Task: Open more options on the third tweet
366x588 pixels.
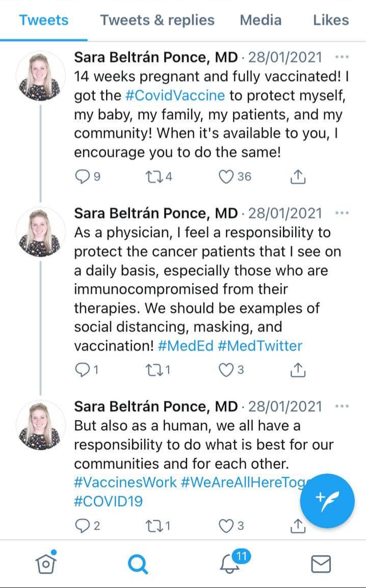Action: point(342,406)
